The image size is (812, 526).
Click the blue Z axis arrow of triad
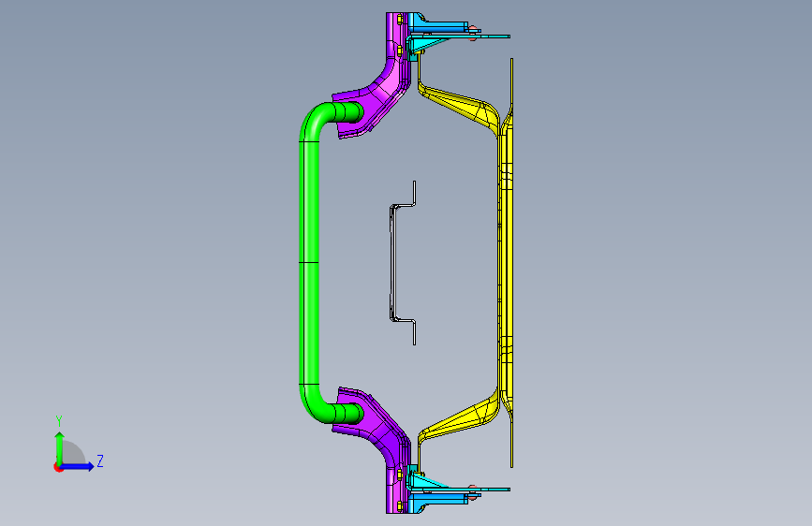click(x=78, y=466)
